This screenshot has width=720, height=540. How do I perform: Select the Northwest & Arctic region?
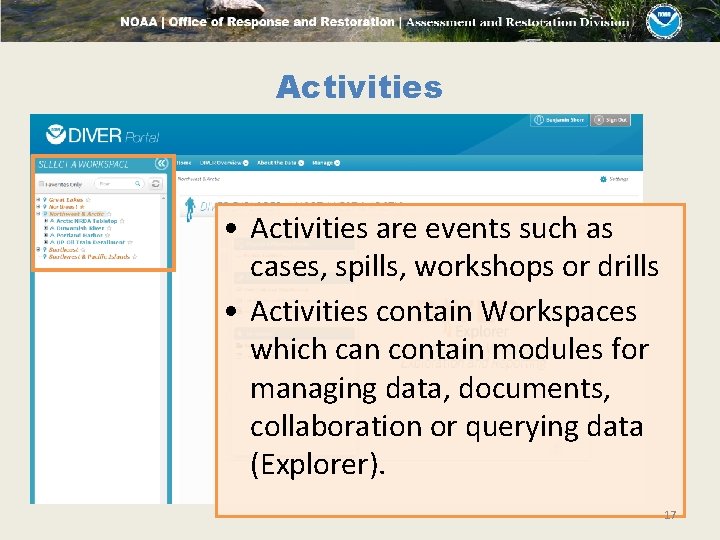pos(77,214)
